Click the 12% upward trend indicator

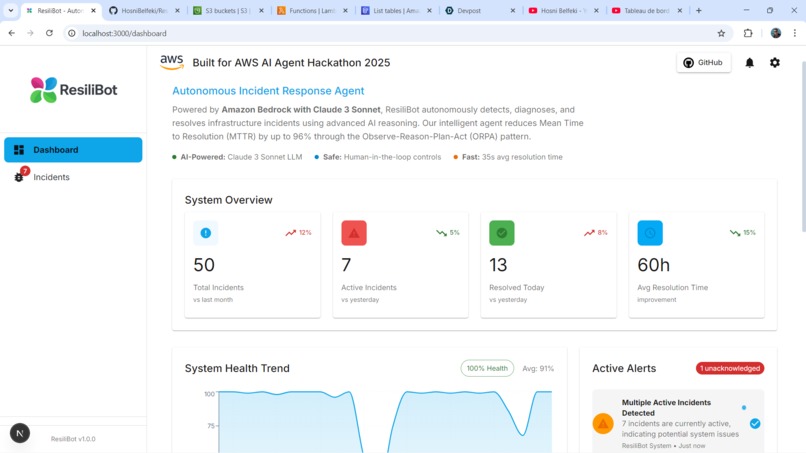pos(298,232)
